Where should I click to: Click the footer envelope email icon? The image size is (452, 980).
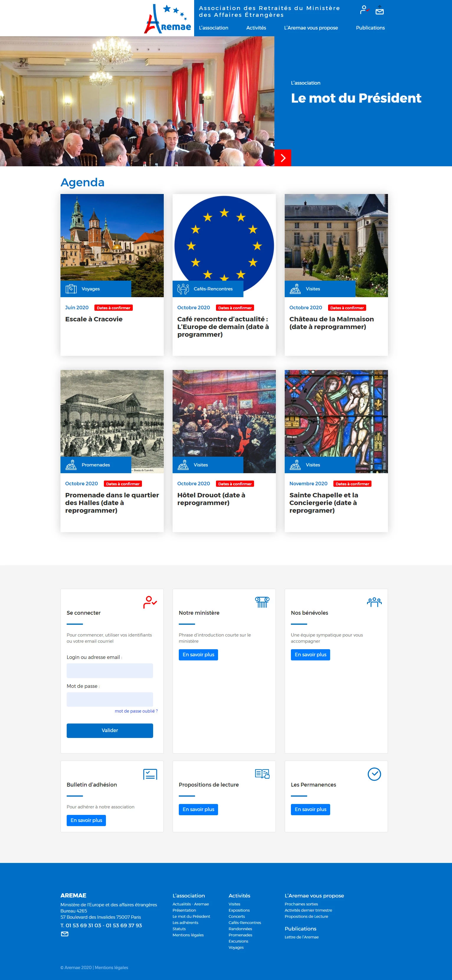(65, 934)
